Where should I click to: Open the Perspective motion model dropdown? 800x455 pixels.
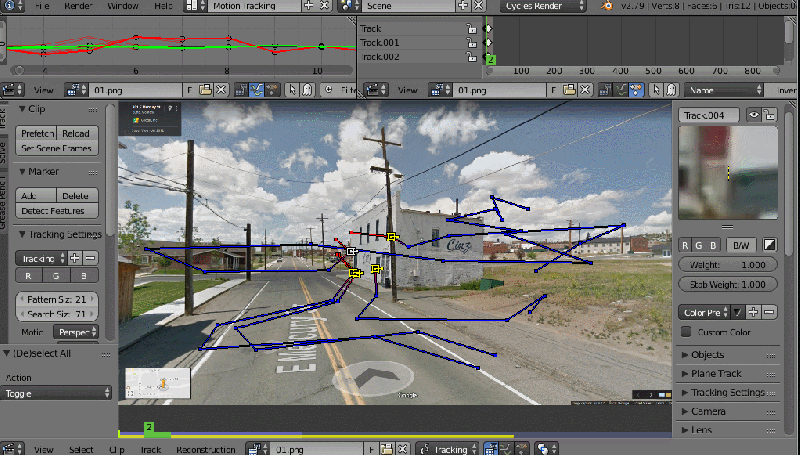(x=76, y=332)
